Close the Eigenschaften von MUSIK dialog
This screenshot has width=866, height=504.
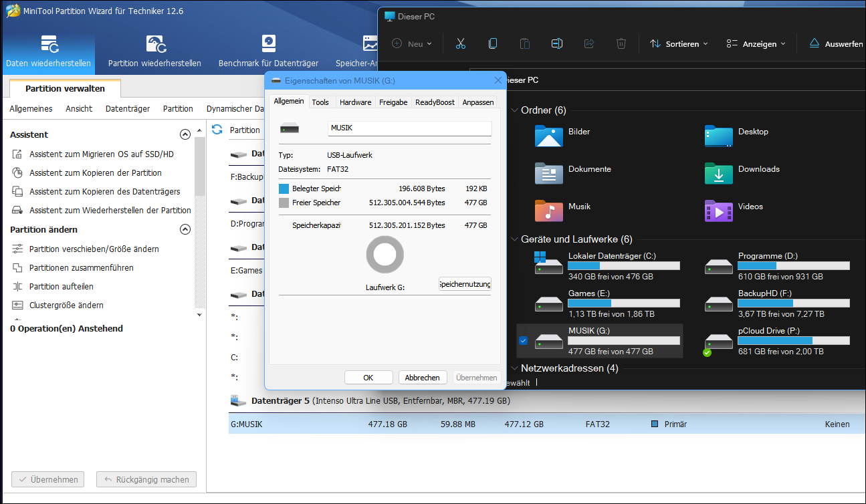tap(498, 80)
